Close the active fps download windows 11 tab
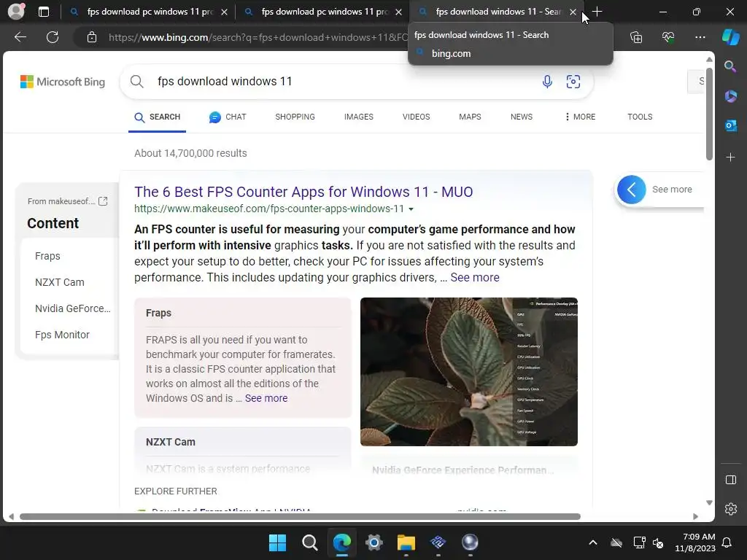This screenshot has height=560, width=747. point(573,12)
